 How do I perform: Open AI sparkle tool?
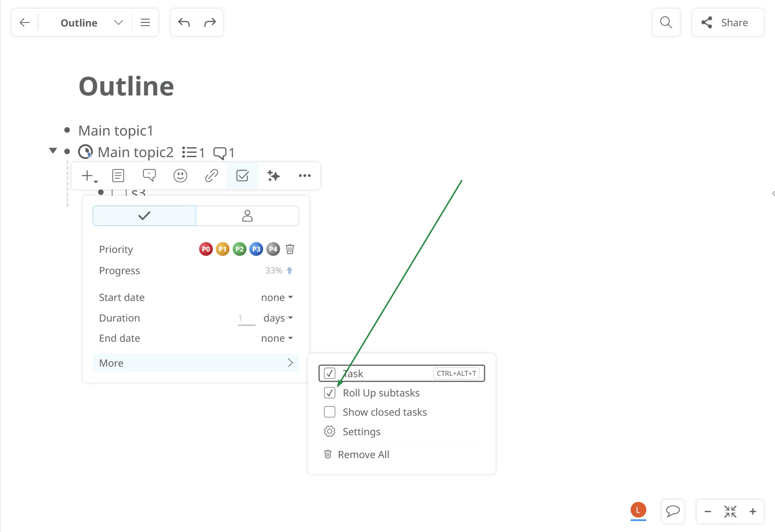pos(273,176)
